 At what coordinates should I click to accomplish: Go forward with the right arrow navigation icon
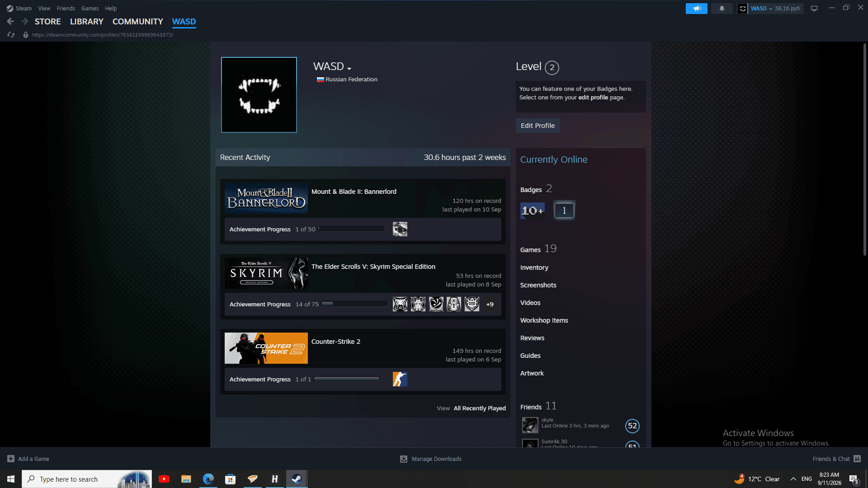click(x=25, y=21)
